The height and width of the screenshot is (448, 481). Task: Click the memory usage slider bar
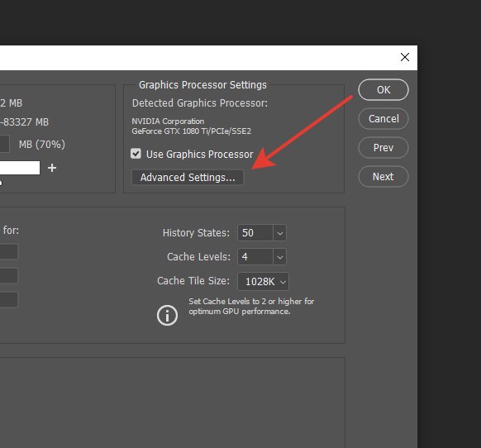tap(20, 168)
